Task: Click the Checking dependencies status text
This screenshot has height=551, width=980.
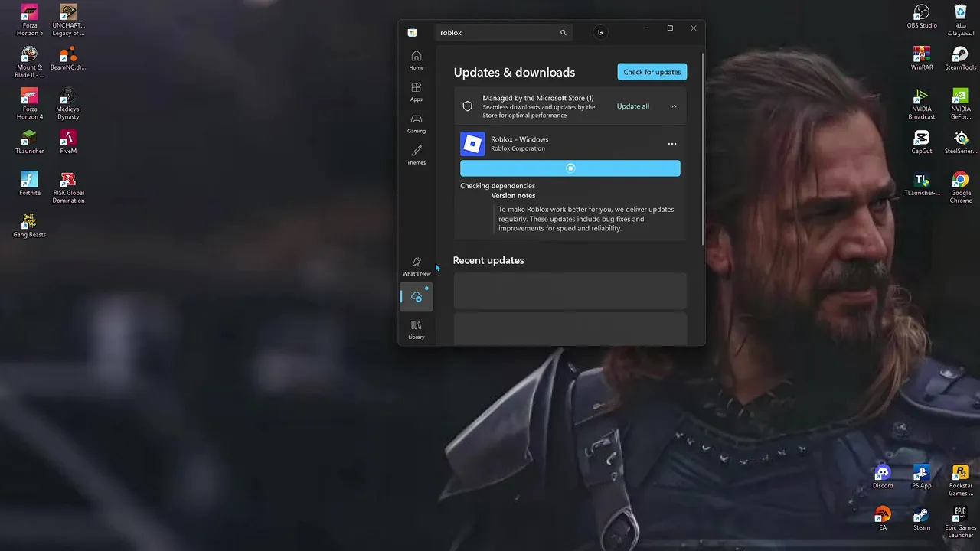Action: [498, 186]
